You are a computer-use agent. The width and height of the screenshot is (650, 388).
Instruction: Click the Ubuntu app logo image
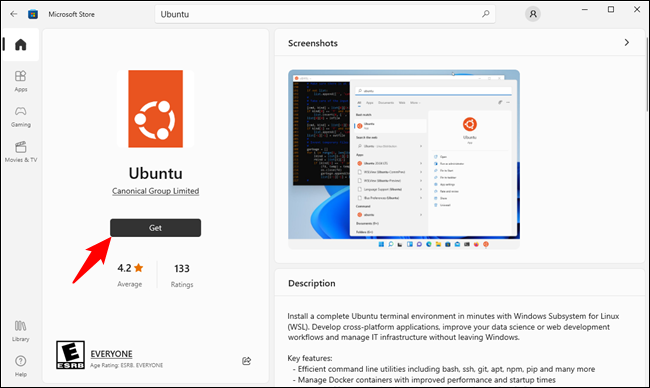(x=155, y=109)
